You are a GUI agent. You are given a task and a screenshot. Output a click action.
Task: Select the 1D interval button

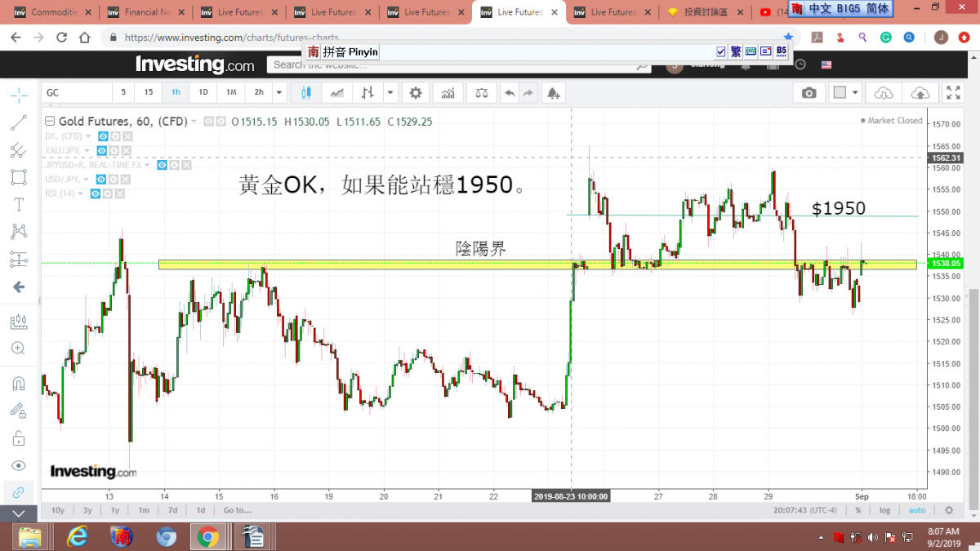point(203,92)
